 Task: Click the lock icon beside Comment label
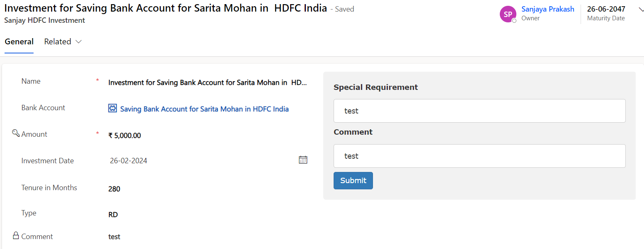[x=16, y=236]
